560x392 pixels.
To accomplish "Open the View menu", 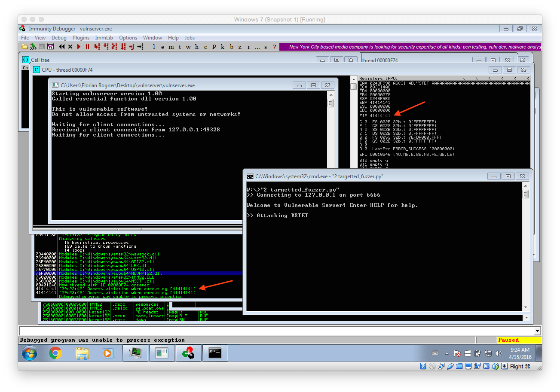I will [x=40, y=38].
